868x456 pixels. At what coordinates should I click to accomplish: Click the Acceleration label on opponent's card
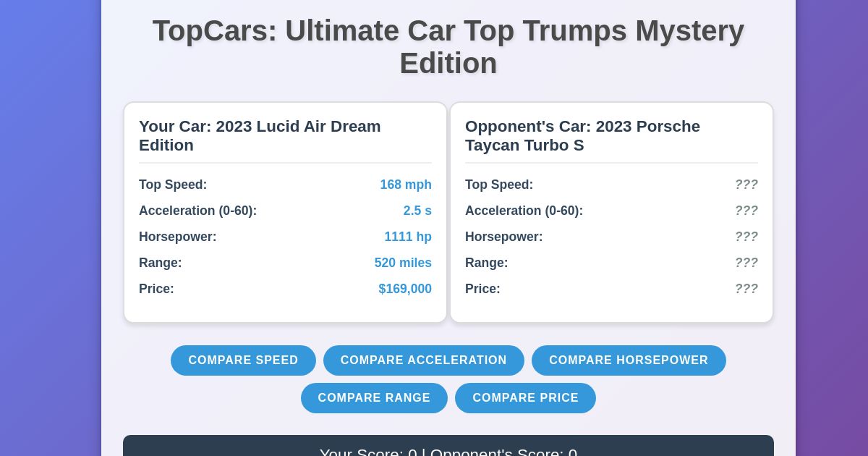pyautogui.click(x=524, y=211)
